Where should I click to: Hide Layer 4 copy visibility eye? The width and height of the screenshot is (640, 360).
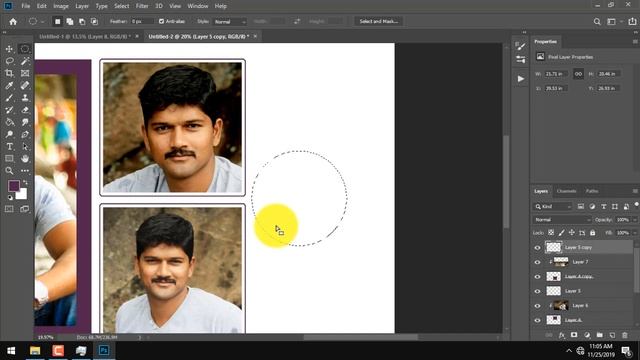537,277
